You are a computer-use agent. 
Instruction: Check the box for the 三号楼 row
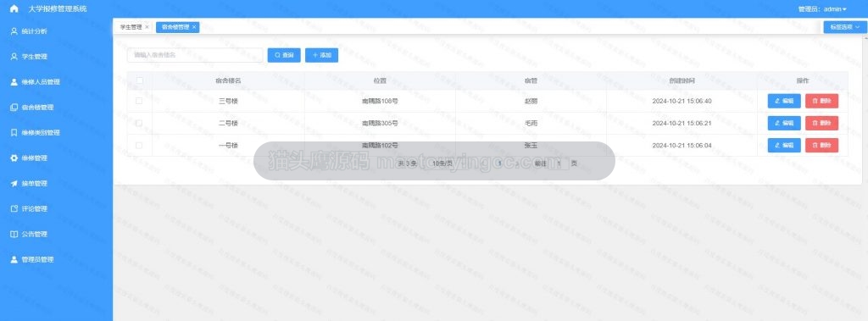[139, 101]
